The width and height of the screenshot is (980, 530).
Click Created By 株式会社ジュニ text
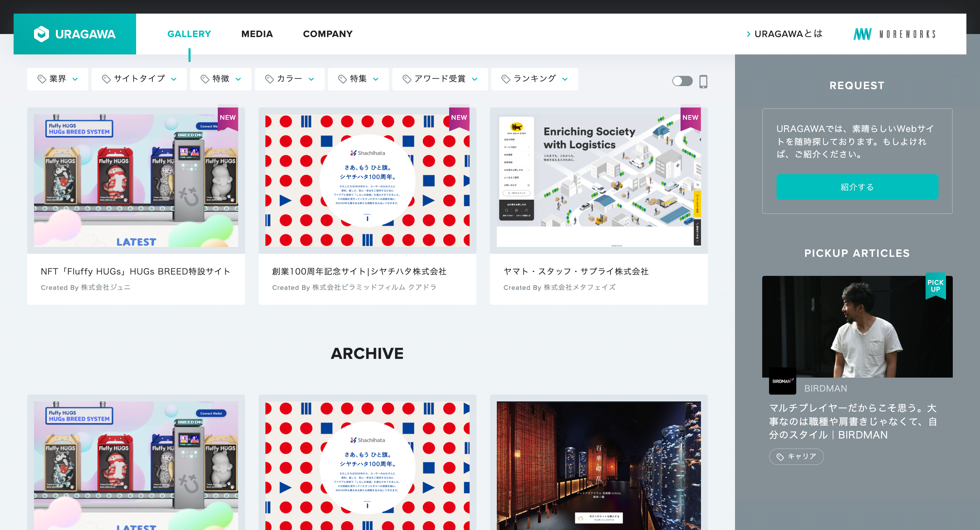(x=86, y=287)
